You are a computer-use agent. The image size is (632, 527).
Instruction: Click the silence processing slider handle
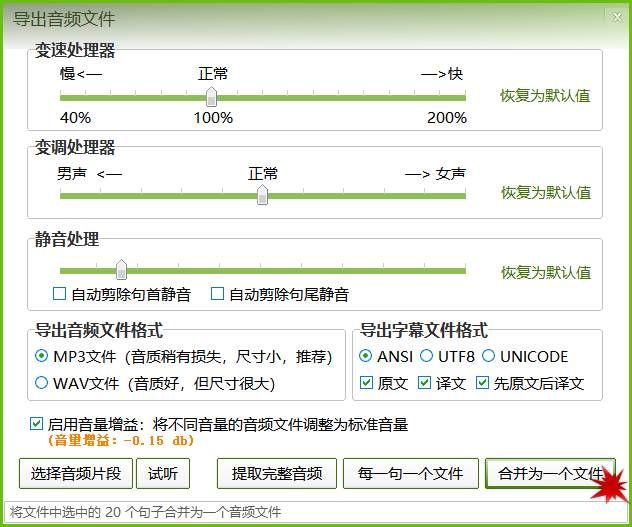(x=121, y=270)
